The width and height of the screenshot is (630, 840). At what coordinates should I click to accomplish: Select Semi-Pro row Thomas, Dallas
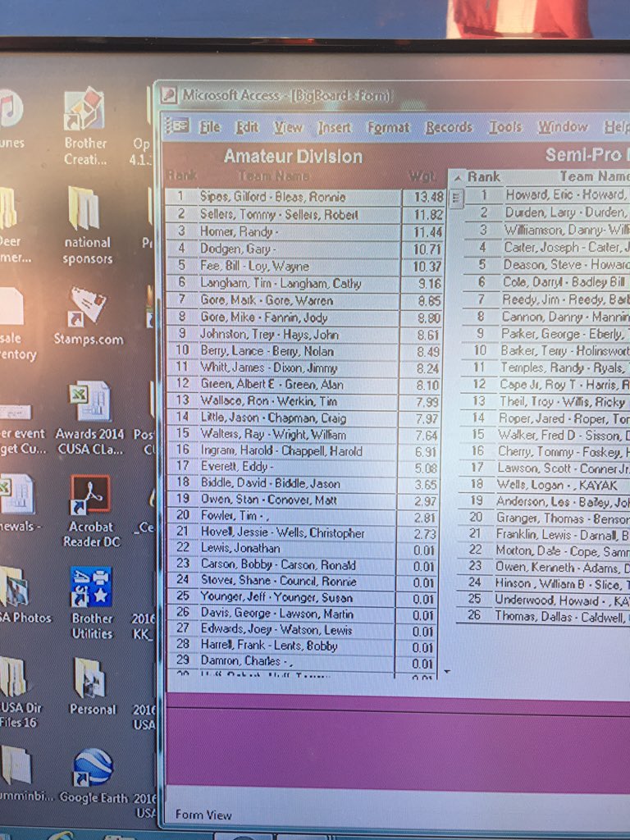point(543,616)
